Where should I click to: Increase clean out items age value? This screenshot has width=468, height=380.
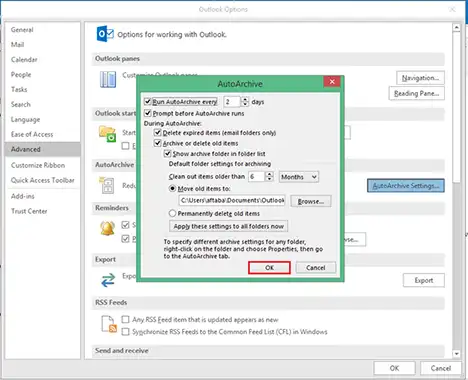(270, 174)
